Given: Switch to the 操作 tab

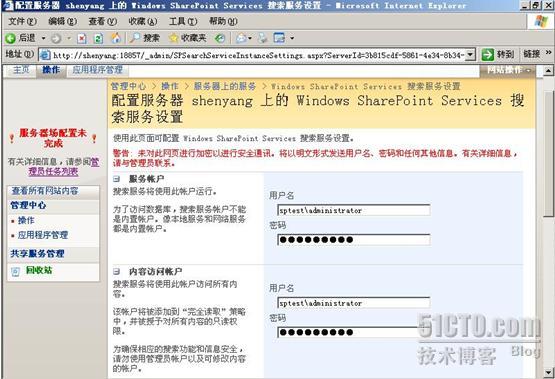Looking at the screenshot, I should tap(51, 69).
